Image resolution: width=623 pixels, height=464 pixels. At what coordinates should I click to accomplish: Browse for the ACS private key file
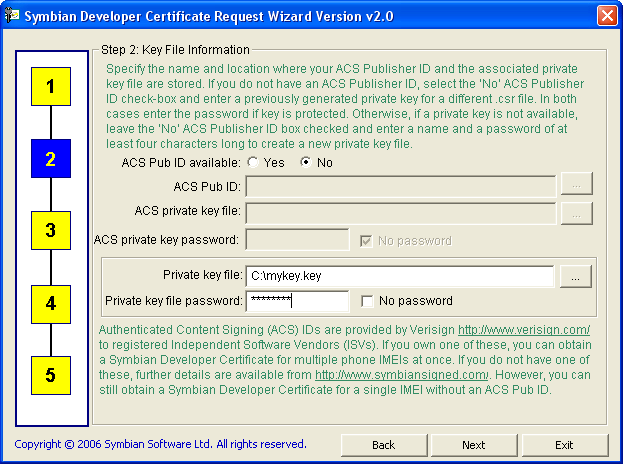click(x=577, y=214)
